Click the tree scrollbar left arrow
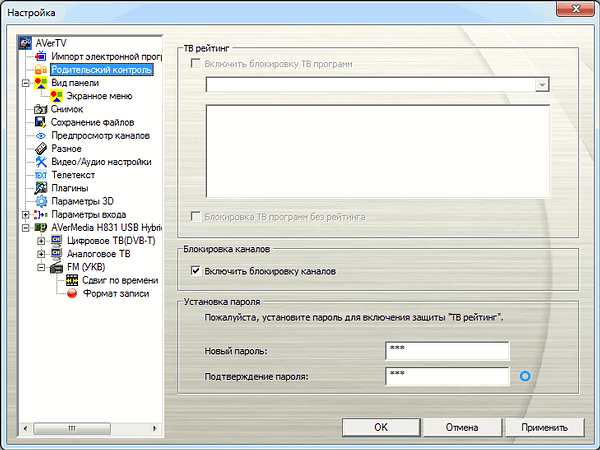 coord(25,428)
